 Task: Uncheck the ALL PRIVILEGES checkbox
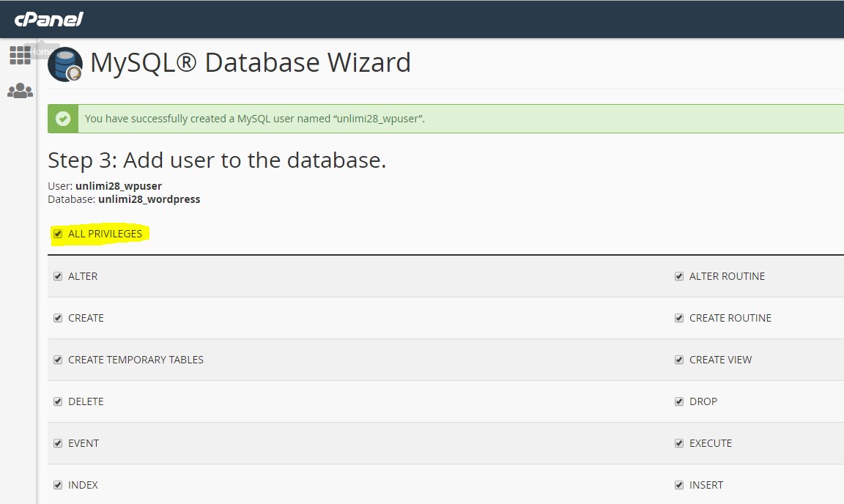click(x=57, y=233)
